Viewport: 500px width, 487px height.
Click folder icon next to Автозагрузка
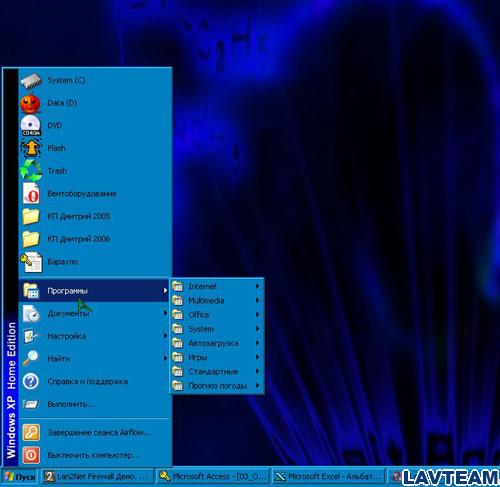click(x=178, y=343)
